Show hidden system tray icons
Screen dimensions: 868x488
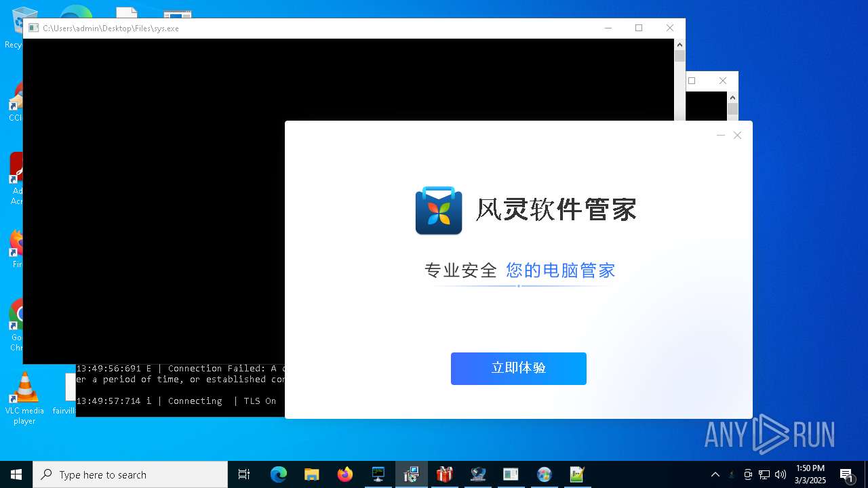pyautogui.click(x=715, y=474)
